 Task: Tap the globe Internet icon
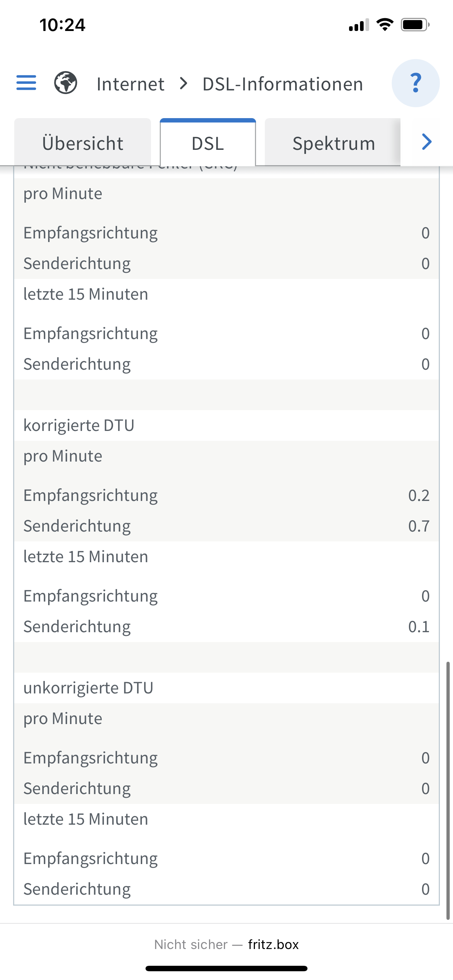click(66, 83)
